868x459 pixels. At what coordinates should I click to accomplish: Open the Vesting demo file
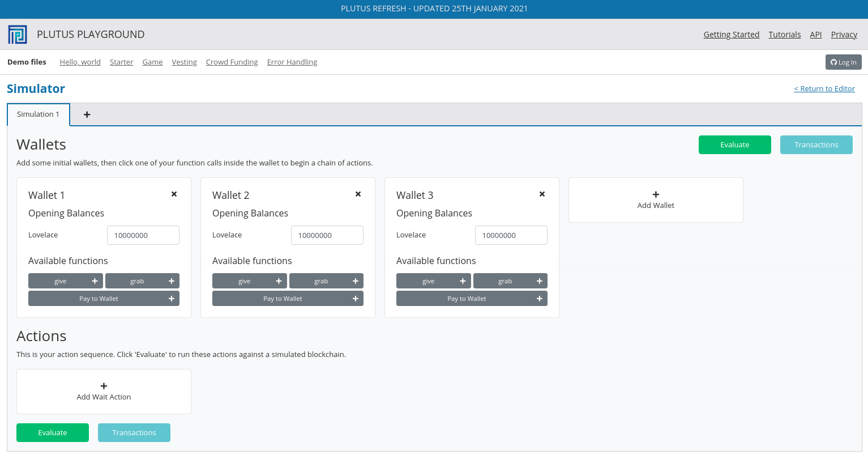184,62
